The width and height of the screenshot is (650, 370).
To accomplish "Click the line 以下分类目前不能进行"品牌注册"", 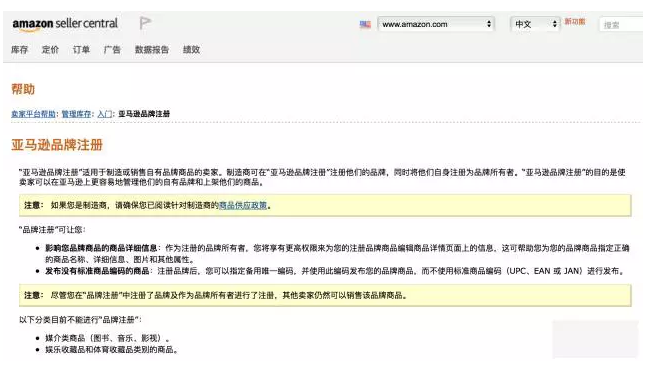I will [80, 320].
